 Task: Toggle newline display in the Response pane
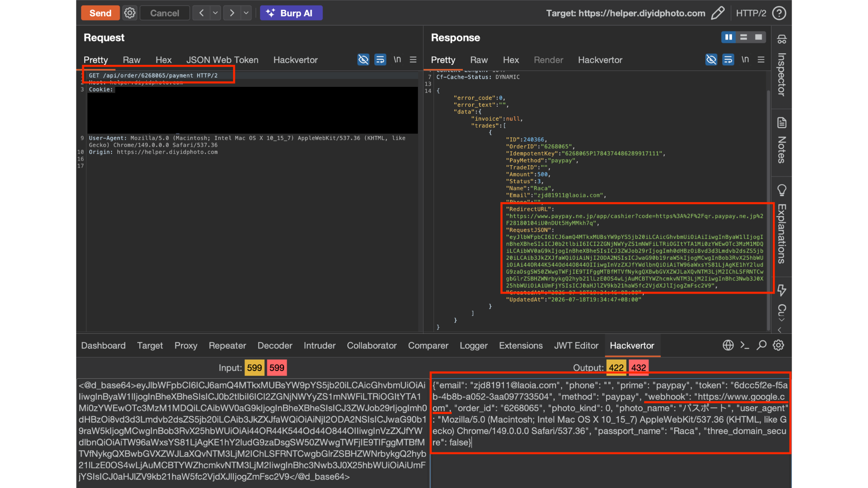[x=745, y=60]
